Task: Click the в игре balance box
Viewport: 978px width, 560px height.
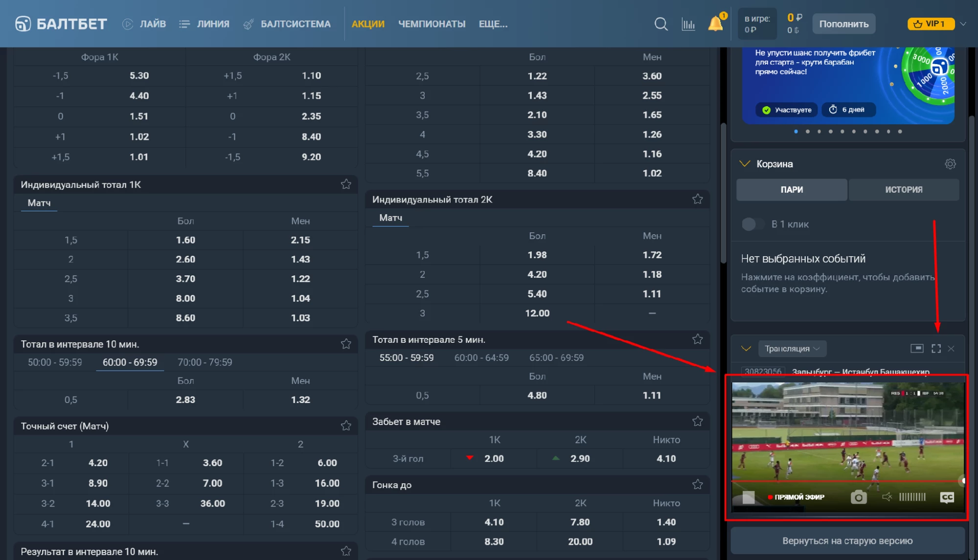Action: click(x=757, y=23)
